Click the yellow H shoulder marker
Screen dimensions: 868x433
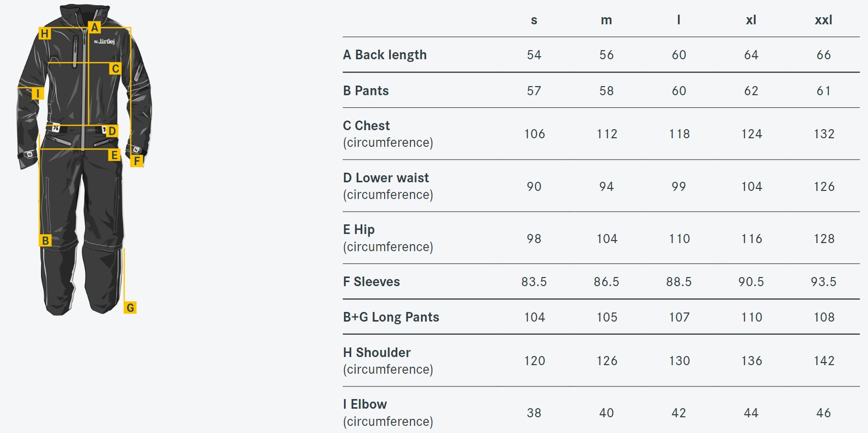tap(45, 33)
